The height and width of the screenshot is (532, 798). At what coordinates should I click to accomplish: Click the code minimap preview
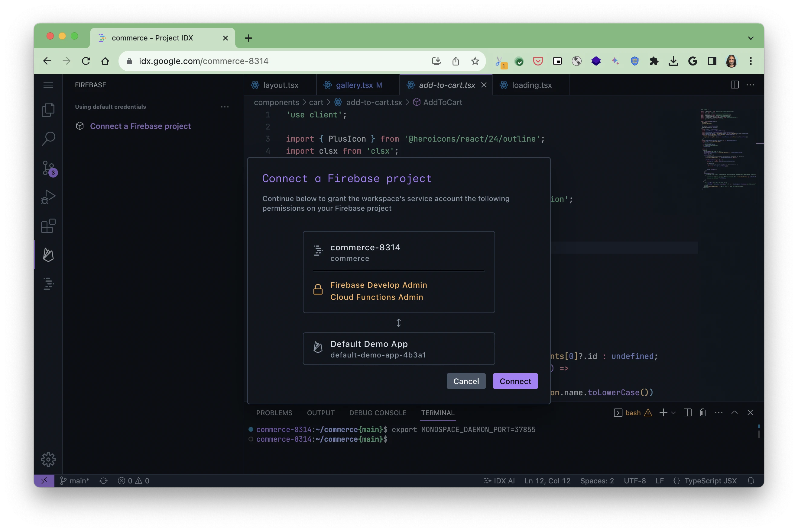tap(727, 149)
